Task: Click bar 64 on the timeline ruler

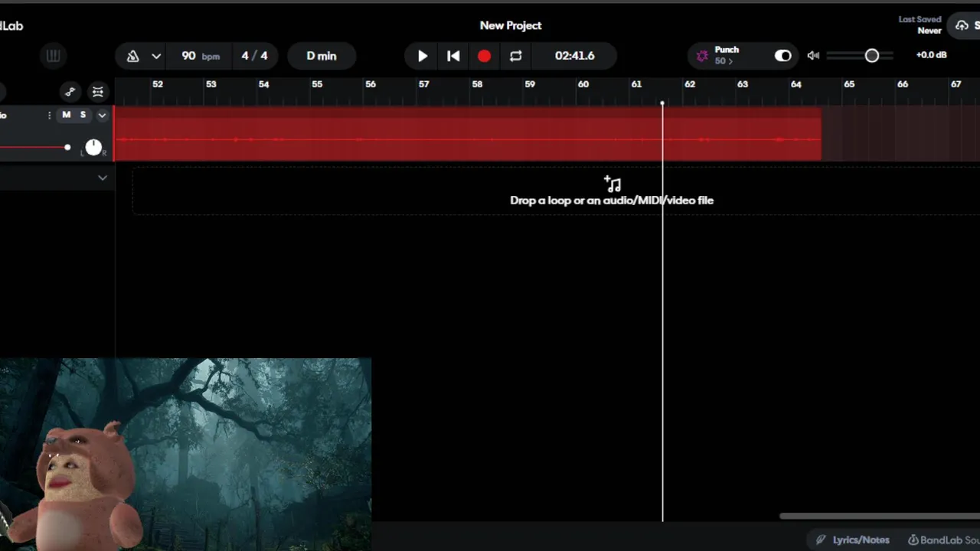Action: coord(796,84)
